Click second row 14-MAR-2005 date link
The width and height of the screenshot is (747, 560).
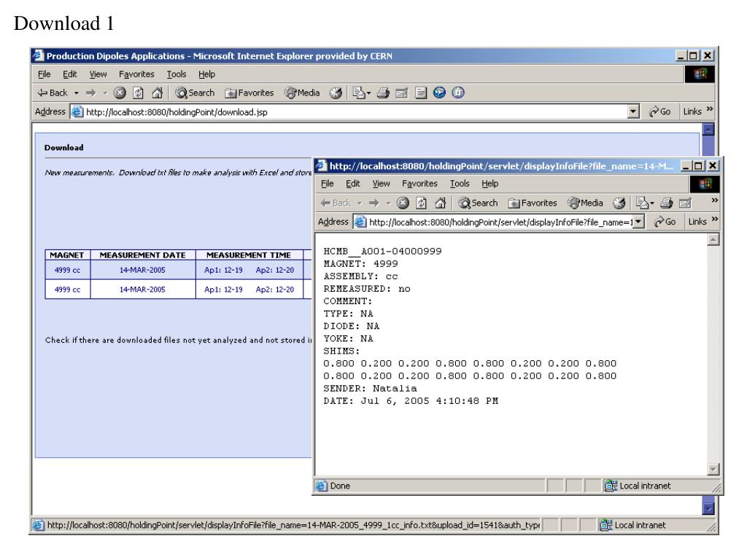(142, 289)
